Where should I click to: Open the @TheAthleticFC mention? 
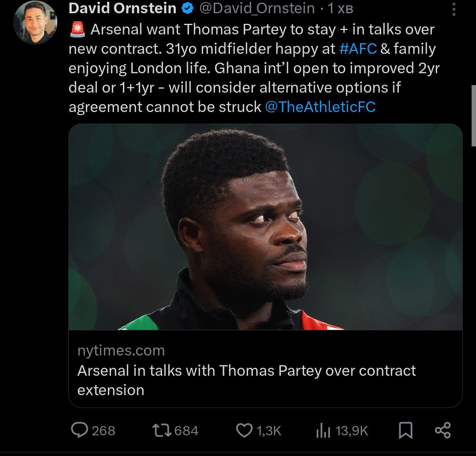[x=320, y=107]
